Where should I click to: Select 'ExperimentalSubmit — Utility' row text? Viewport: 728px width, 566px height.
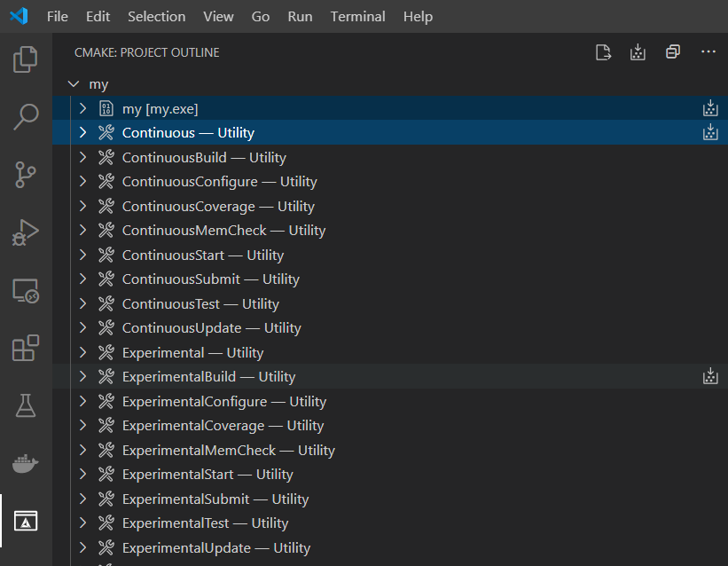click(x=215, y=499)
